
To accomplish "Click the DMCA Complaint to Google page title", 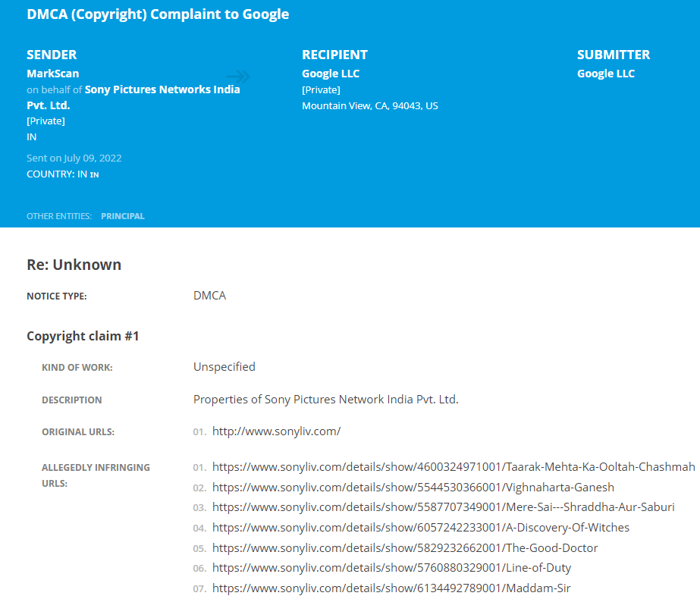I will click(158, 14).
